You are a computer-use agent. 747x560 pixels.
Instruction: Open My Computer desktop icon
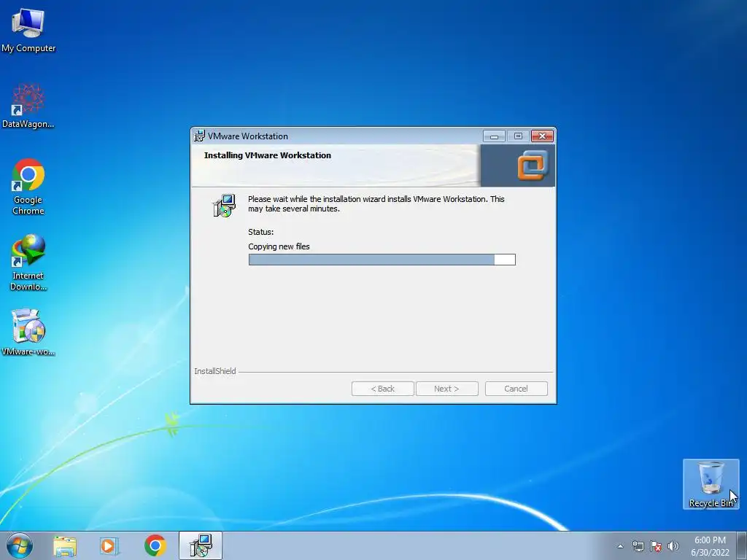point(28,31)
